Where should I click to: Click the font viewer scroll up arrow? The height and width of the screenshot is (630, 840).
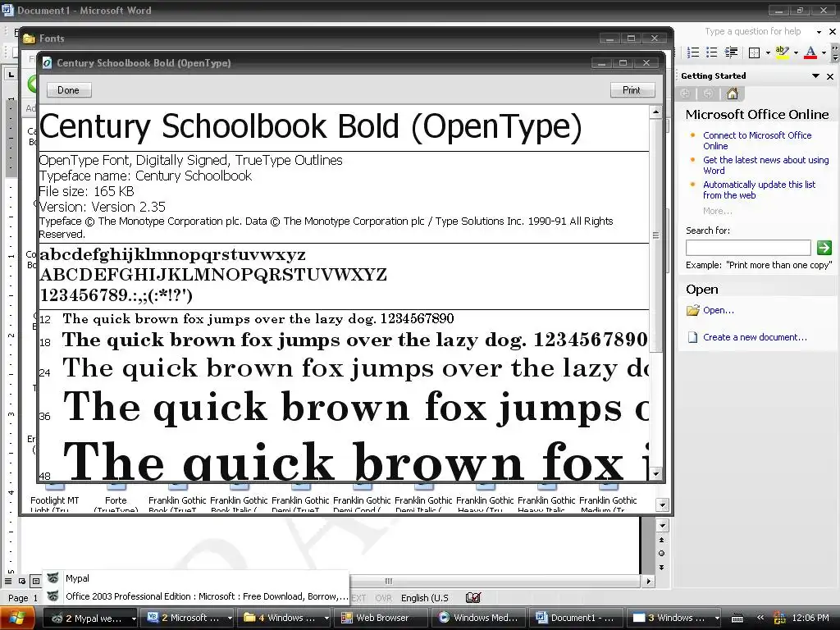pos(655,112)
